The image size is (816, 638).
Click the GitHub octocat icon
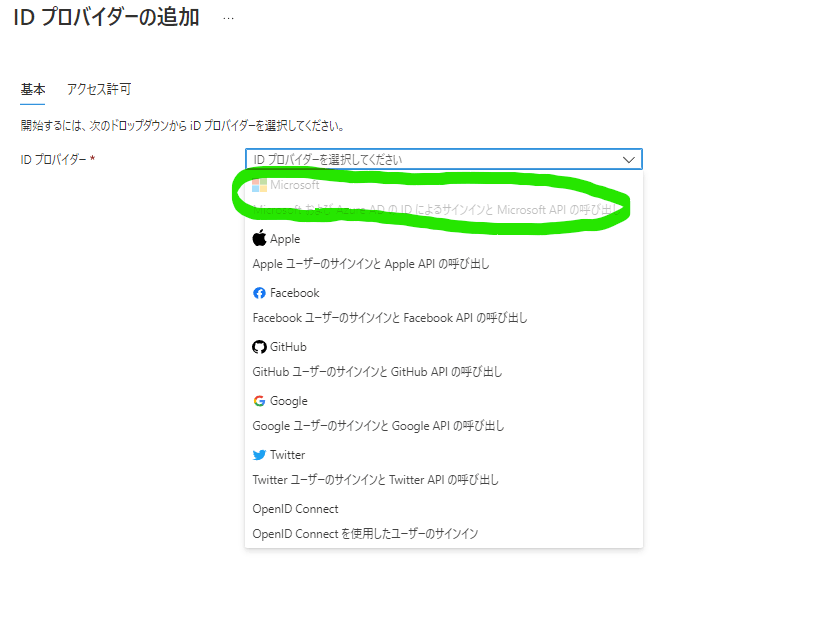pos(259,347)
